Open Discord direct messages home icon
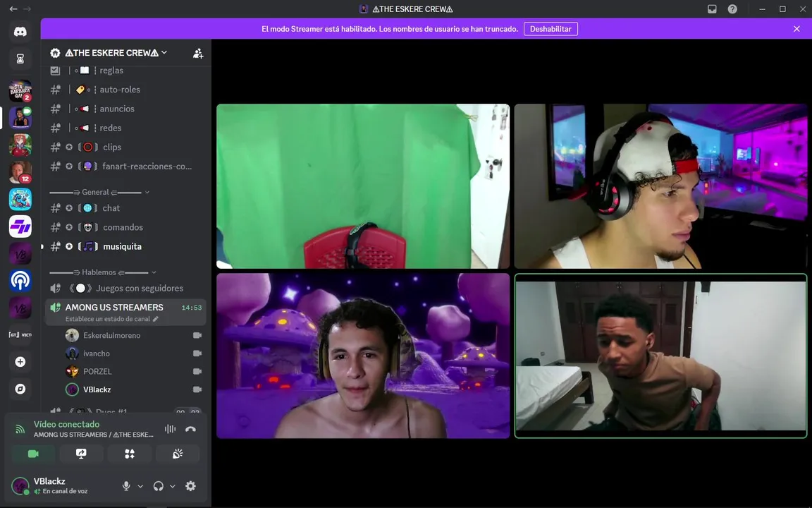The height and width of the screenshot is (508, 812). 20,32
